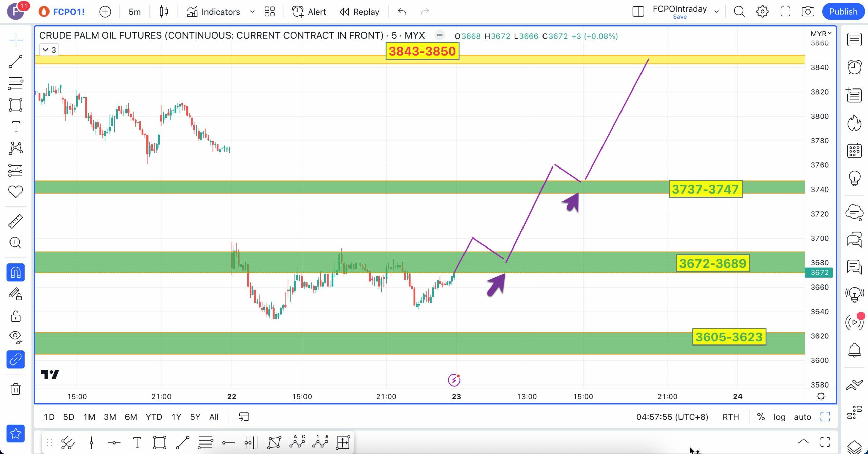
Task: Open the Replay bar mode
Action: (359, 12)
